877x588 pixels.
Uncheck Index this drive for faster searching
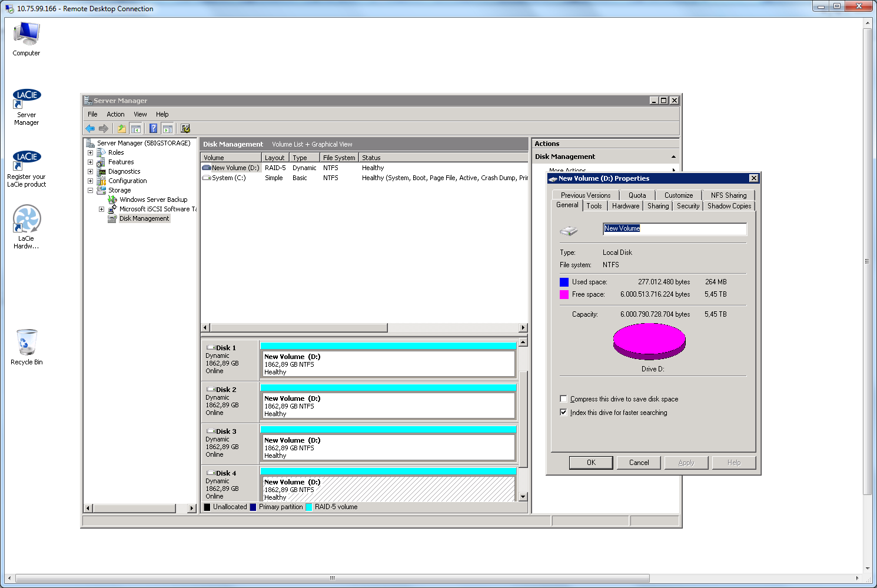(564, 413)
